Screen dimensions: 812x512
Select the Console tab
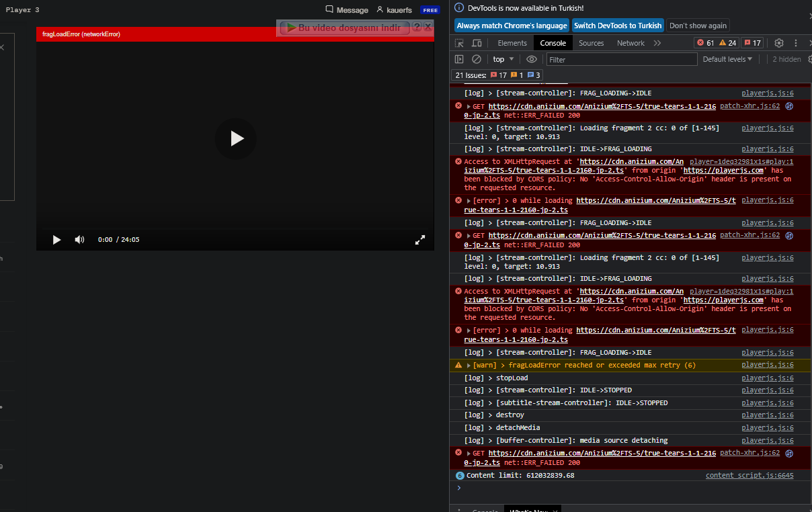coord(553,43)
